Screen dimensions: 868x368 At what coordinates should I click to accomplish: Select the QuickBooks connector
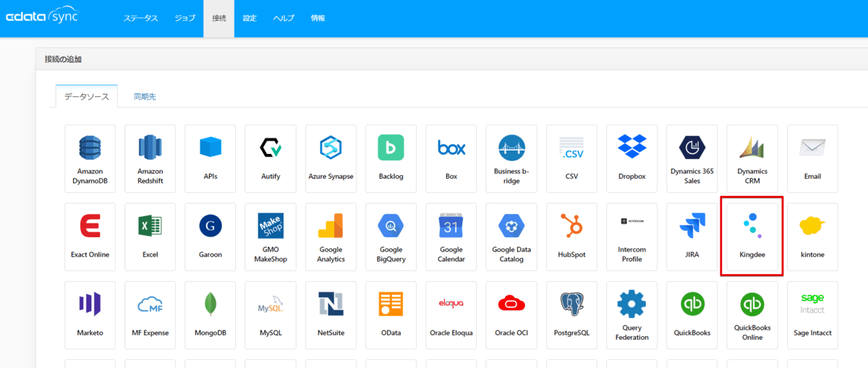[x=692, y=315]
